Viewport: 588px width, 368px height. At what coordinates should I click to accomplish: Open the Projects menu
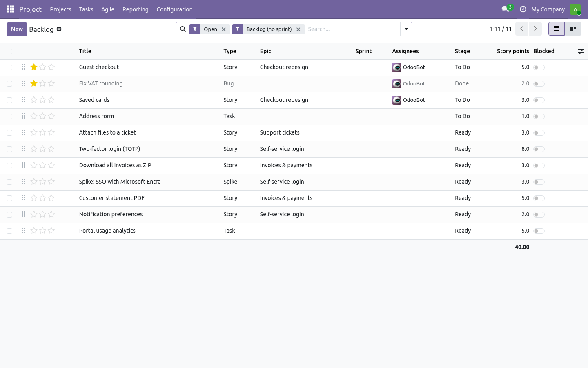click(x=60, y=9)
